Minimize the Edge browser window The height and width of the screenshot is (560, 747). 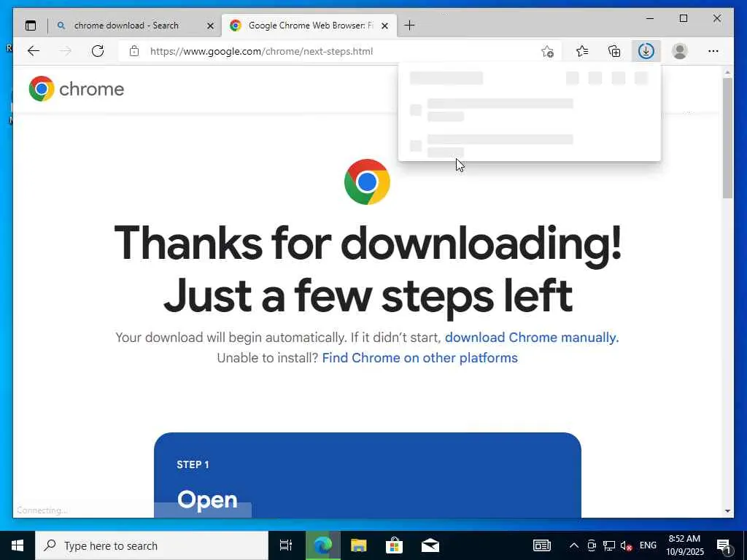tap(650, 18)
